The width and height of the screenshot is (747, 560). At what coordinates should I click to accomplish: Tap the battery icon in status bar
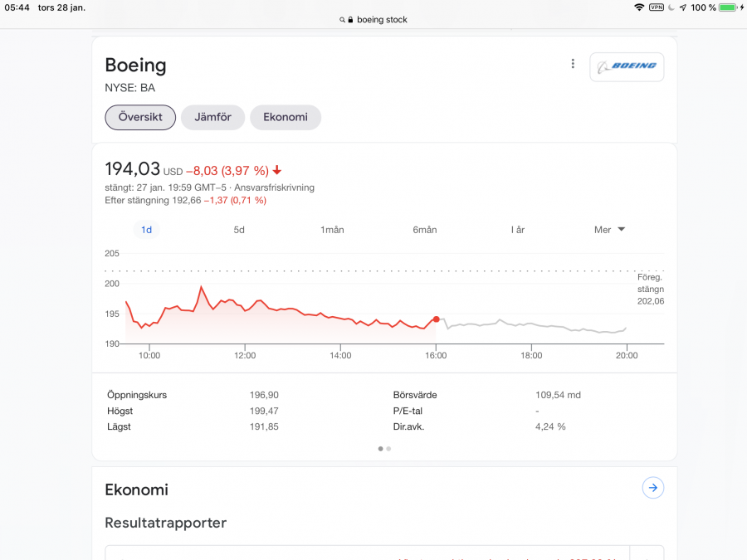[728, 7]
